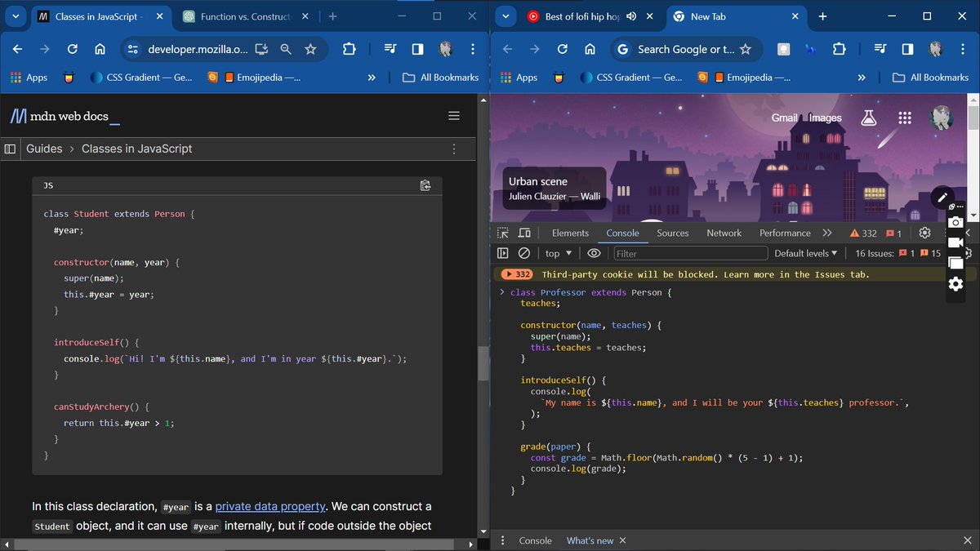Toggle side panel in left browser window
Viewport: 980px width, 551px height.
tap(417, 49)
